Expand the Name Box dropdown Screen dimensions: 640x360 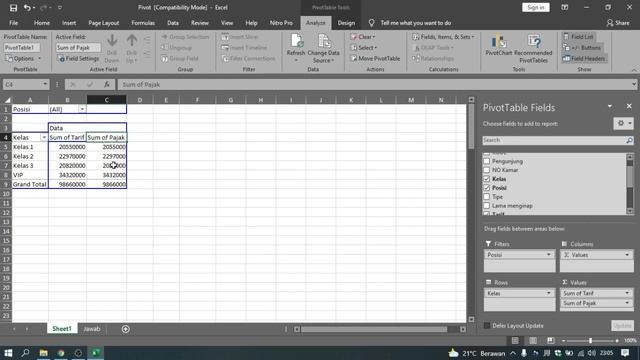pos(45,84)
